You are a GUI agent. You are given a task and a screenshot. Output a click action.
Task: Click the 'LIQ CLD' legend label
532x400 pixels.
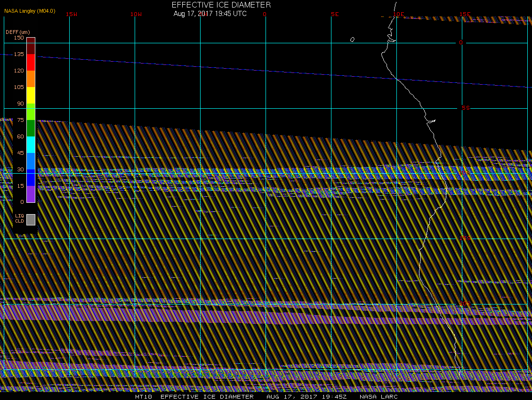[x=20, y=218]
